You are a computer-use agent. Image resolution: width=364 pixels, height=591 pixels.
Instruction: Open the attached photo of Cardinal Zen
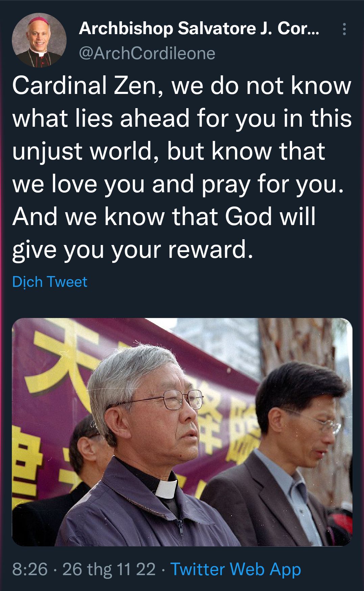pyautogui.click(x=182, y=432)
